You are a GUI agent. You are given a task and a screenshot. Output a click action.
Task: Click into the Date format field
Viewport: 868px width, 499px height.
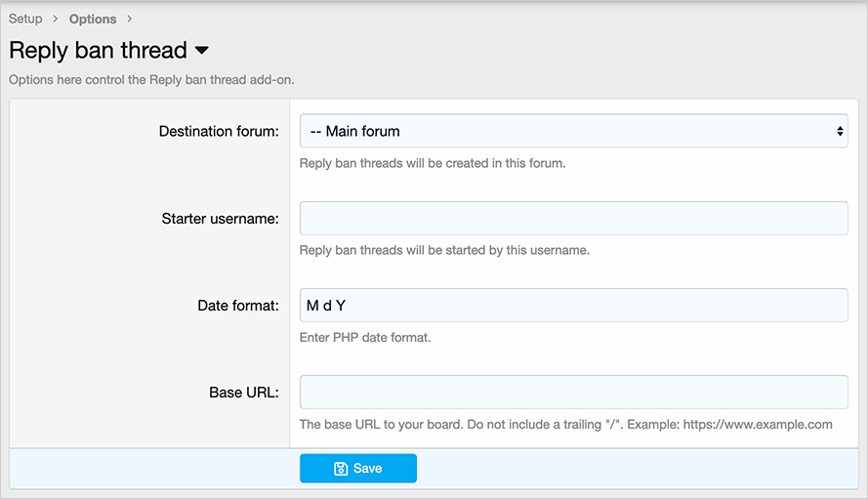point(573,306)
